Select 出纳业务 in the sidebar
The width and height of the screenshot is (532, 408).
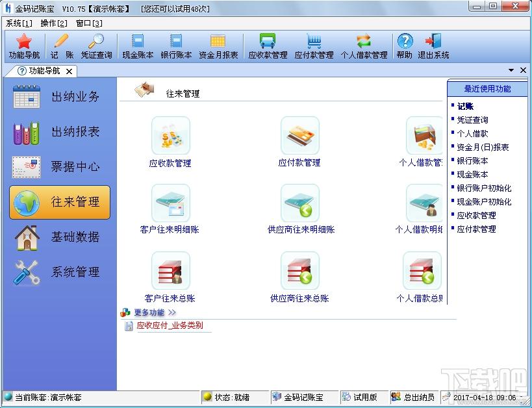coord(60,97)
